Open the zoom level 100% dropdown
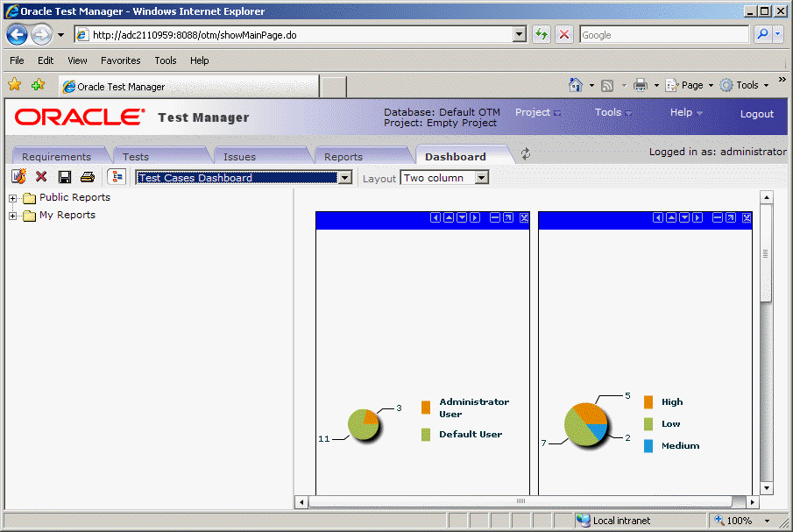 tap(768, 521)
